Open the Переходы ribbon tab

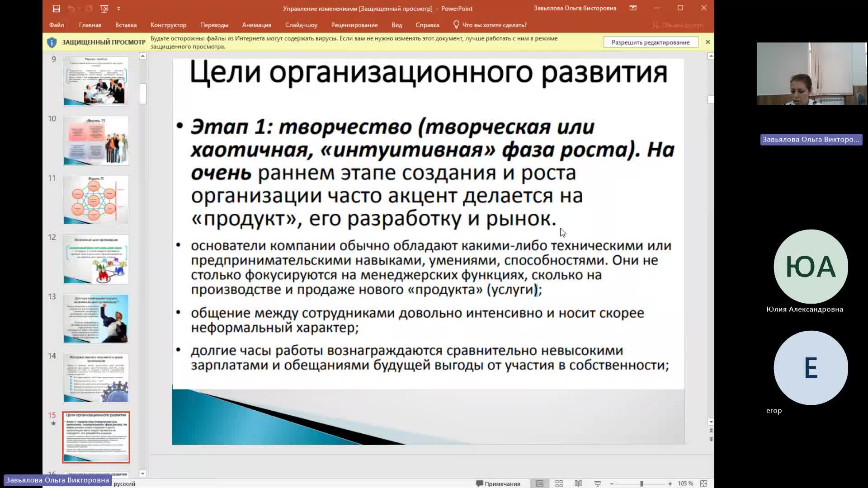(x=214, y=25)
